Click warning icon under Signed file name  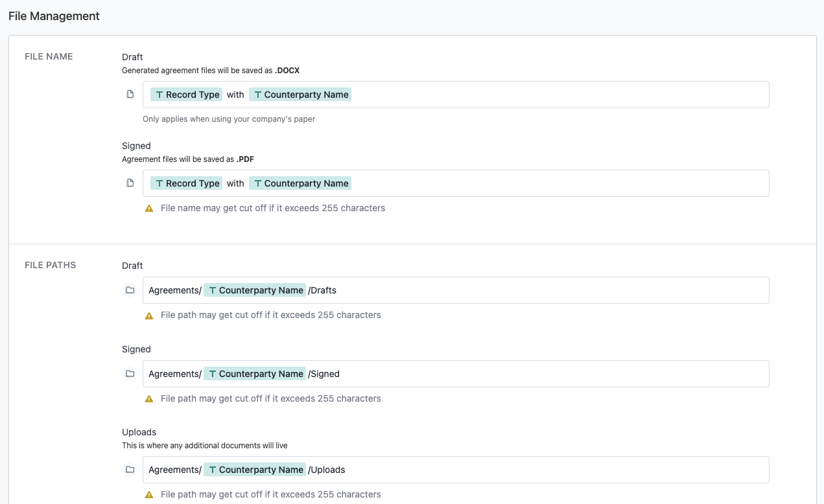coord(149,209)
